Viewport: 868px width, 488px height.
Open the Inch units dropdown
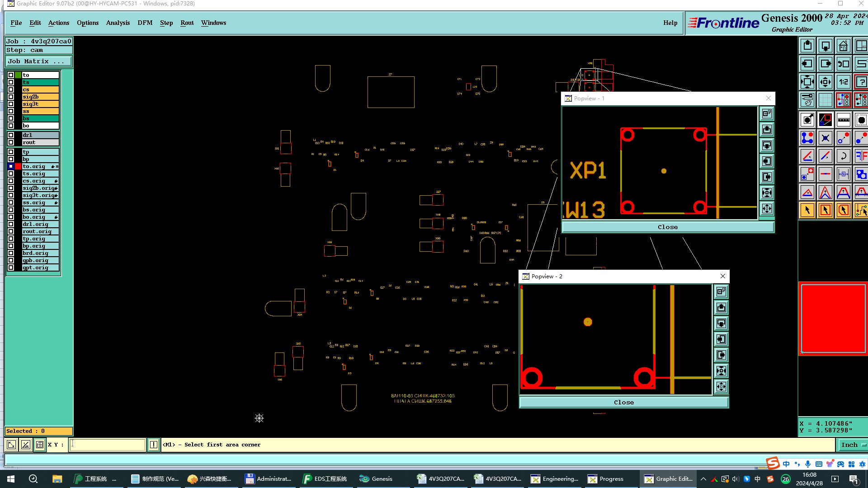pyautogui.click(x=853, y=445)
